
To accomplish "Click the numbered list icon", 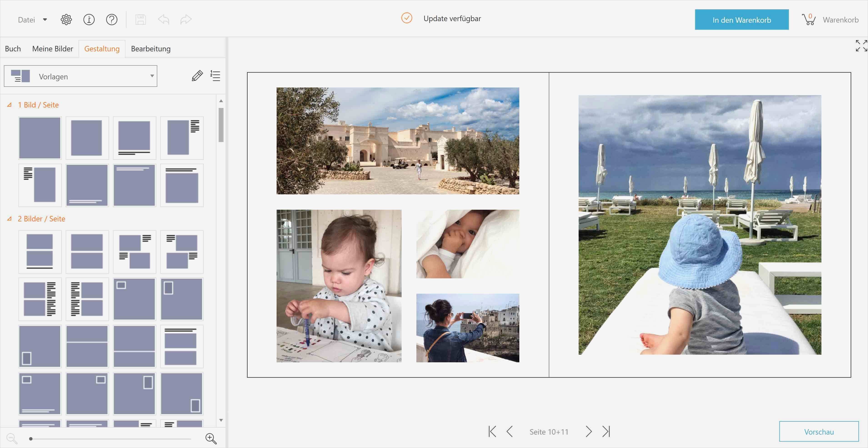I will pyautogui.click(x=215, y=76).
